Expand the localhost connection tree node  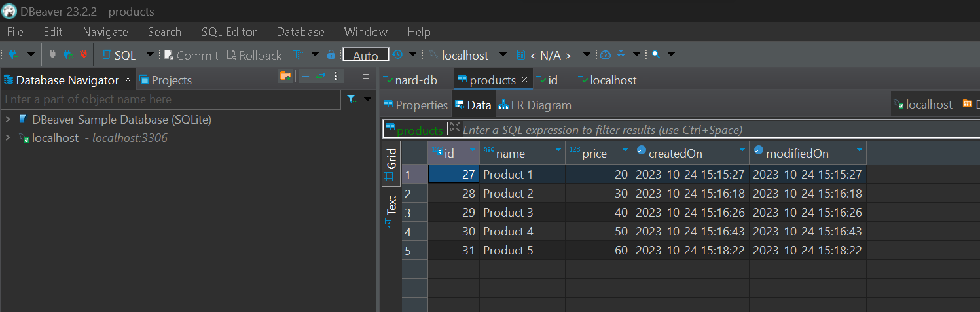pos(8,138)
